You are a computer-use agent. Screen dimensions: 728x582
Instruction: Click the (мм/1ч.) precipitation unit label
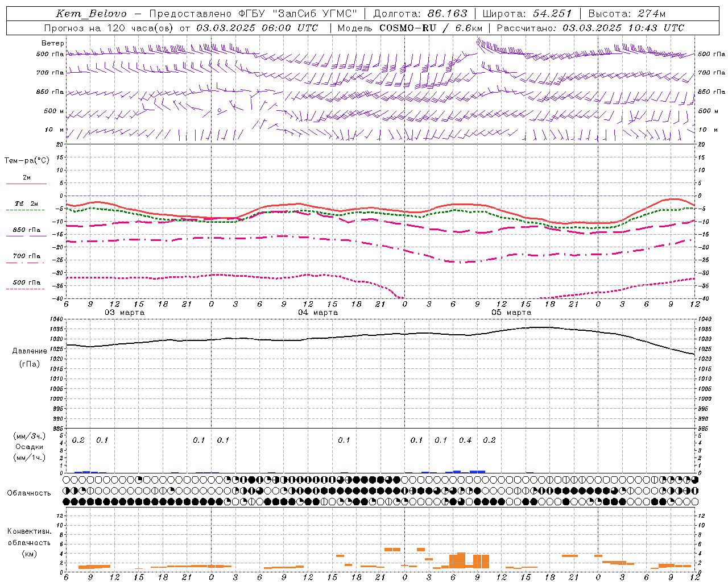(30, 458)
